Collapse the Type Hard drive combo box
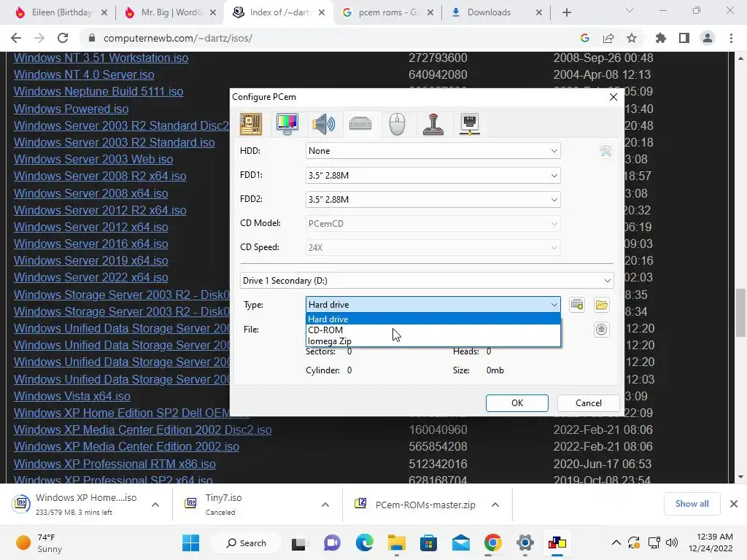The width and height of the screenshot is (747, 560). click(x=433, y=305)
